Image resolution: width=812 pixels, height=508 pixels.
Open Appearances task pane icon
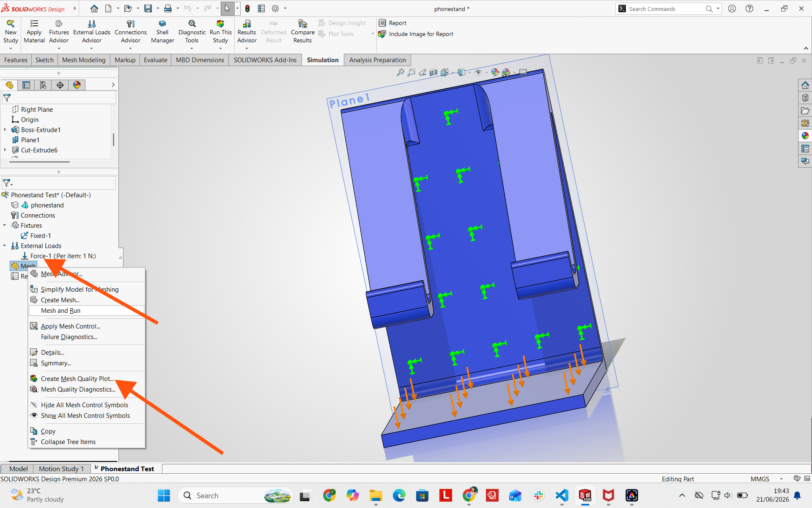pos(805,135)
